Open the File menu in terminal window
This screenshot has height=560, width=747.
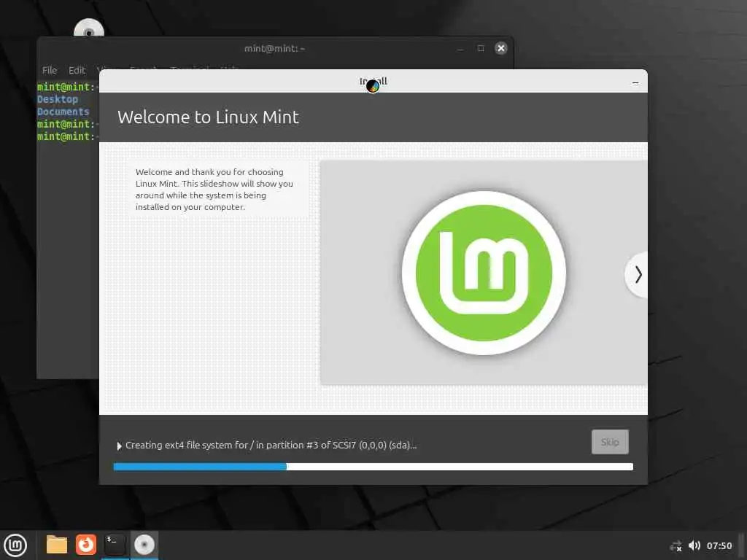click(x=50, y=71)
